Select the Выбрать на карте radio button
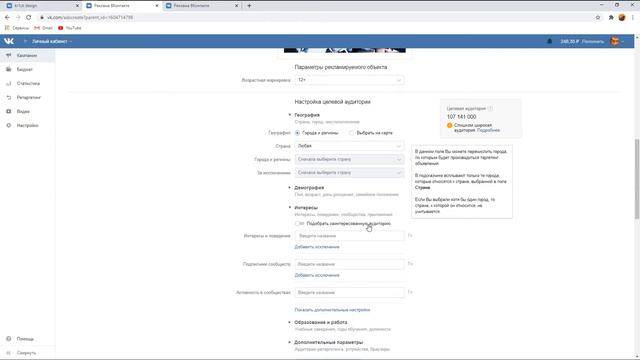The width and height of the screenshot is (640, 360). coord(351,133)
